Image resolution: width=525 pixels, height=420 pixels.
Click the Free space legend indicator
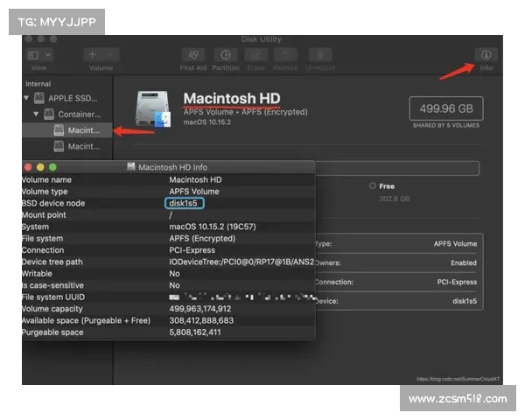[373, 186]
